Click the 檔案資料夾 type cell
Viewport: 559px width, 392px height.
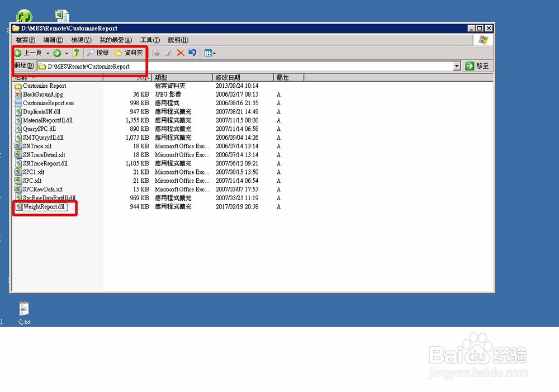[170, 86]
